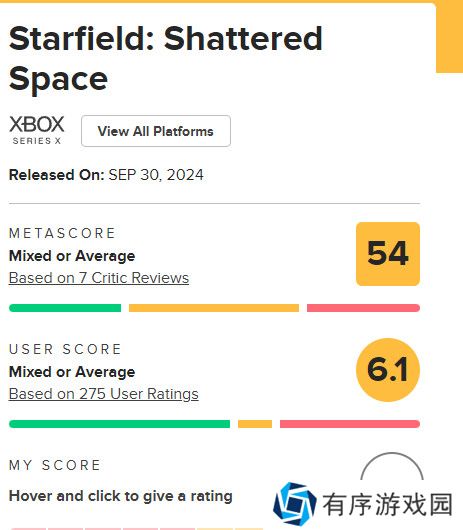Open the Based on 275 User Ratings link
Viewport: 463px width, 530px height.
click(x=103, y=394)
